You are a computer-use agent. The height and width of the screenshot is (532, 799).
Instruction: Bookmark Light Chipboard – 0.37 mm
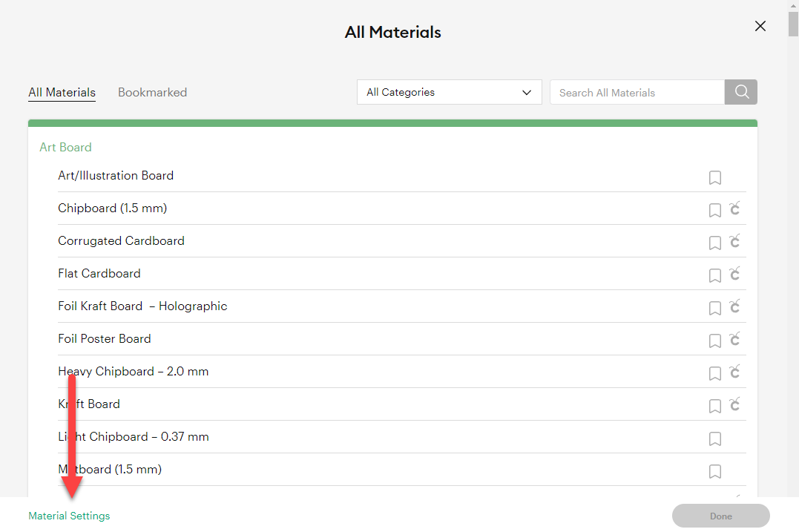[x=715, y=439]
